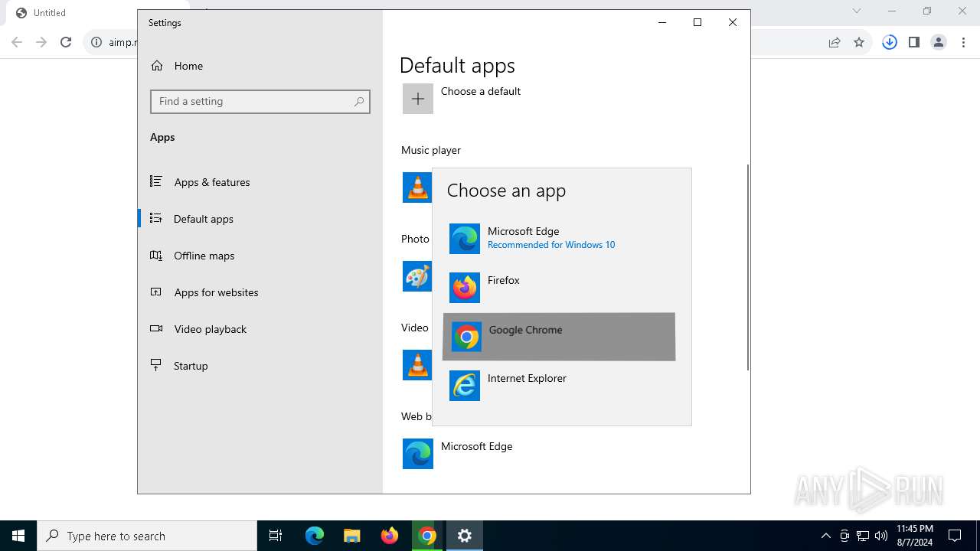This screenshot has height=551, width=980.
Task: Click the Apps & features list icon
Action: 156,182
